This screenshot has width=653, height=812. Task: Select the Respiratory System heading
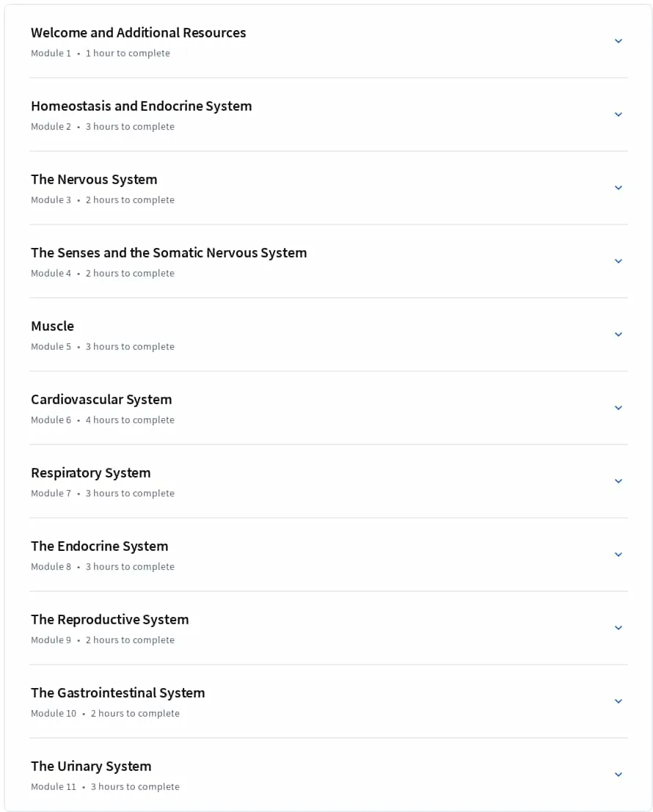pos(91,473)
